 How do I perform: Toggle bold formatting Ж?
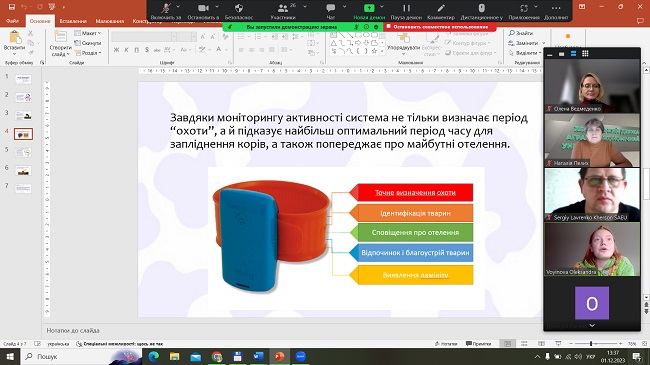pos(116,50)
